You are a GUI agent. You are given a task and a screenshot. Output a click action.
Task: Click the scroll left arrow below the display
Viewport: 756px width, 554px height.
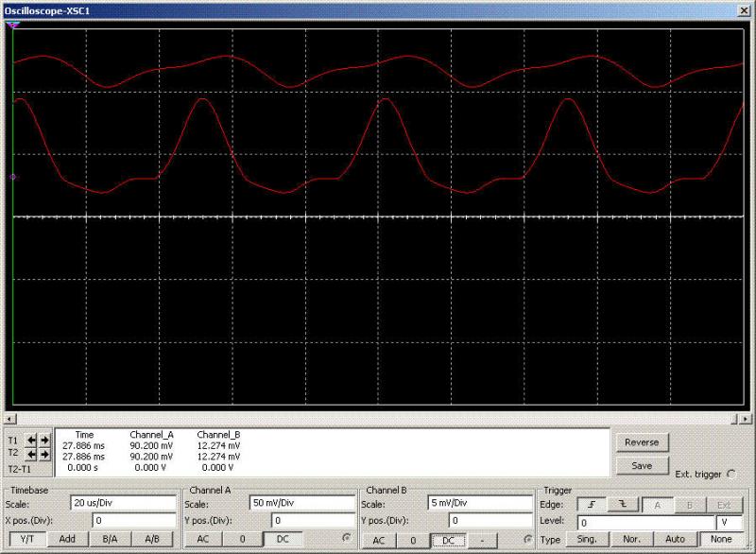(10, 419)
